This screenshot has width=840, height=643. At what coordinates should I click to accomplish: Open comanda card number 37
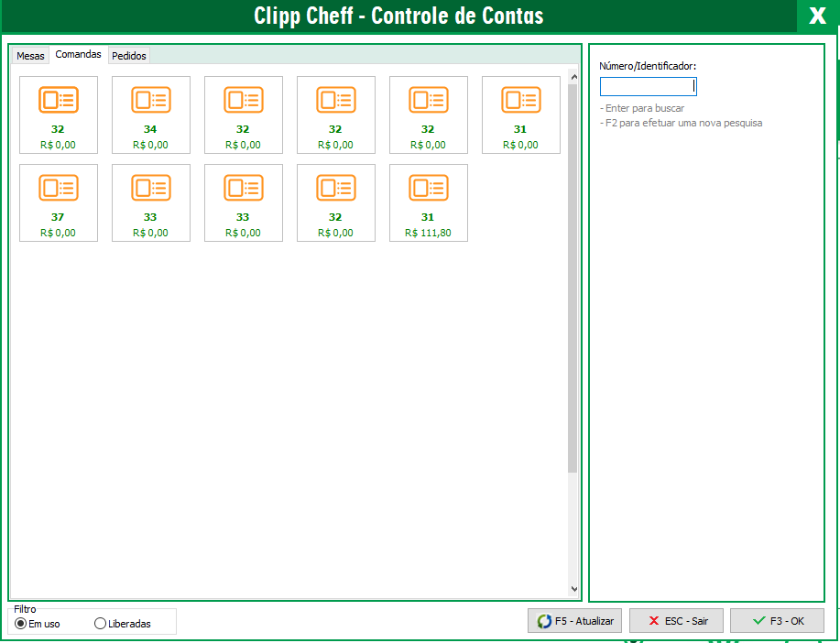click(58, 202)
